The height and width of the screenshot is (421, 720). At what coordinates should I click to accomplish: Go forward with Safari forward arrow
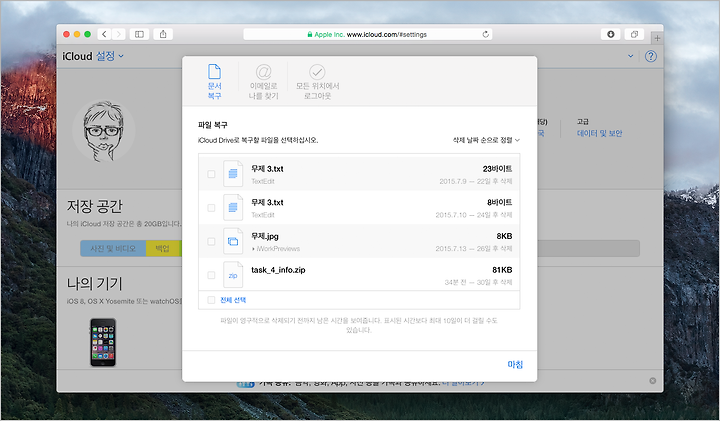(x=118, y=34)
